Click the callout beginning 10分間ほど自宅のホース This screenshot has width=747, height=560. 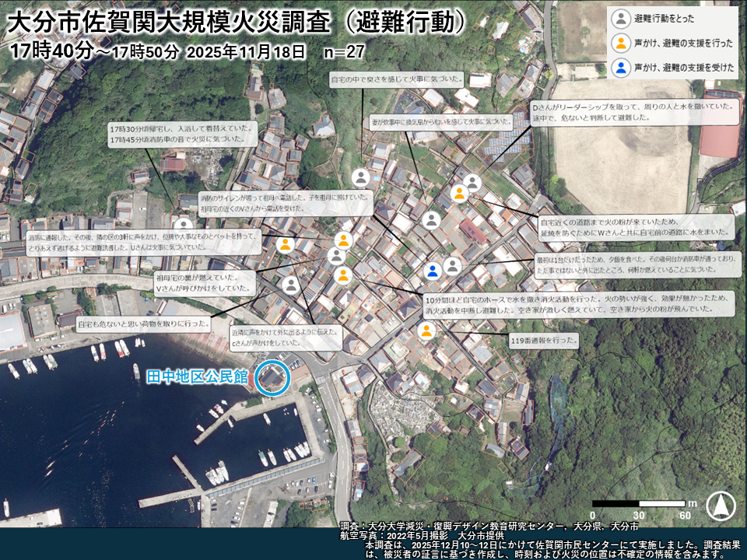(577, 303)
